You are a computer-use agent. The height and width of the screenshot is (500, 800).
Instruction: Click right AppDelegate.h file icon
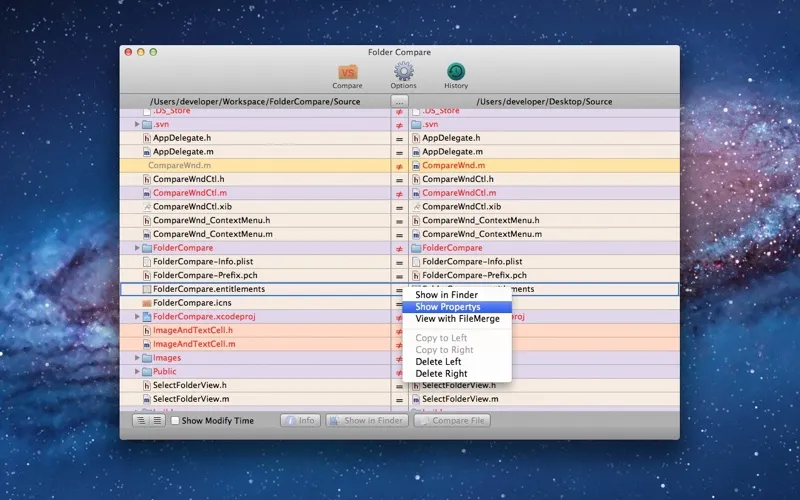point(416,138)
